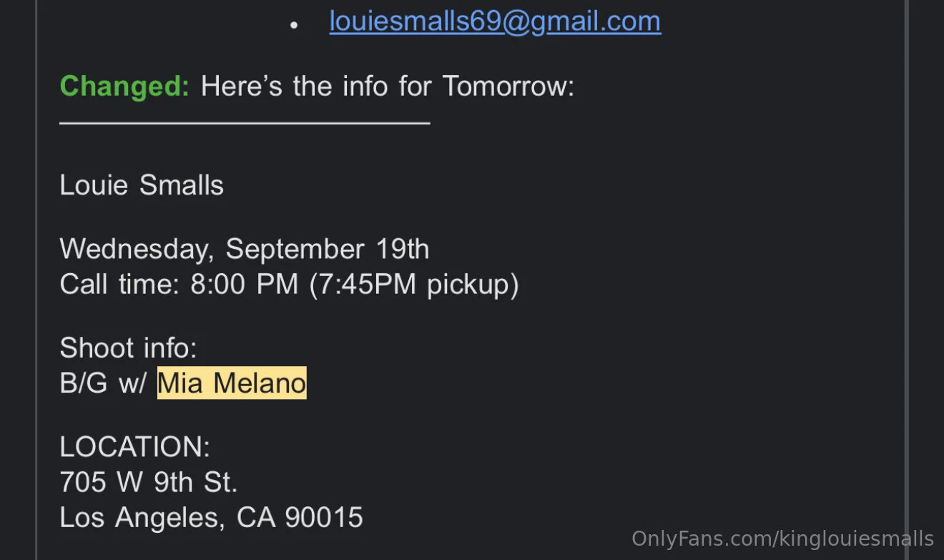Select the "Louie Smalls" name line

coord(142,185)
